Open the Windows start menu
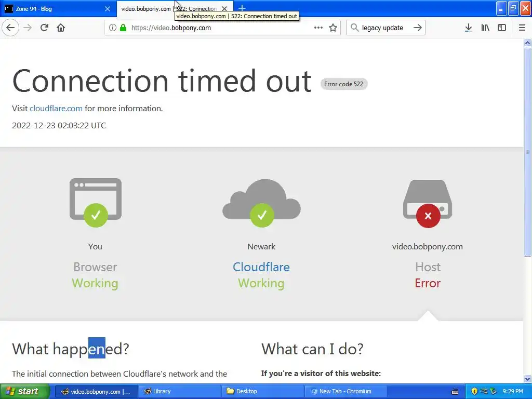The image size is (532, 399). point(24,391)
